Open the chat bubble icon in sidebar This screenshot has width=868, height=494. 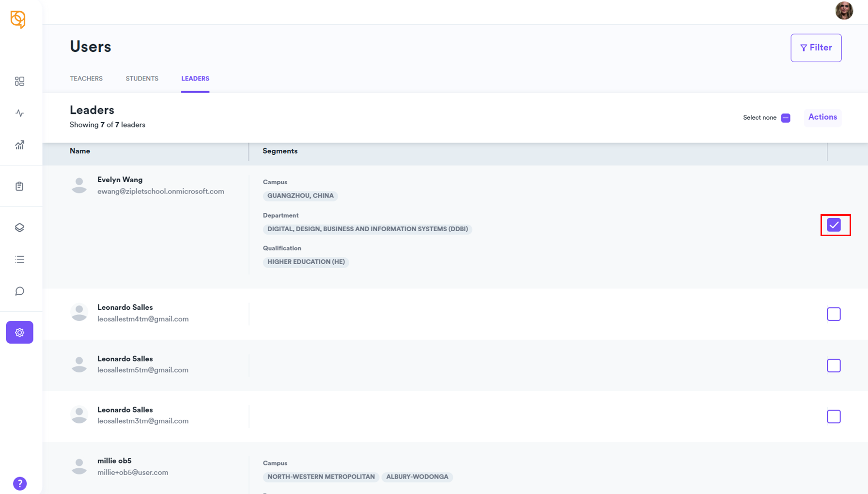(x=19, y=291)
